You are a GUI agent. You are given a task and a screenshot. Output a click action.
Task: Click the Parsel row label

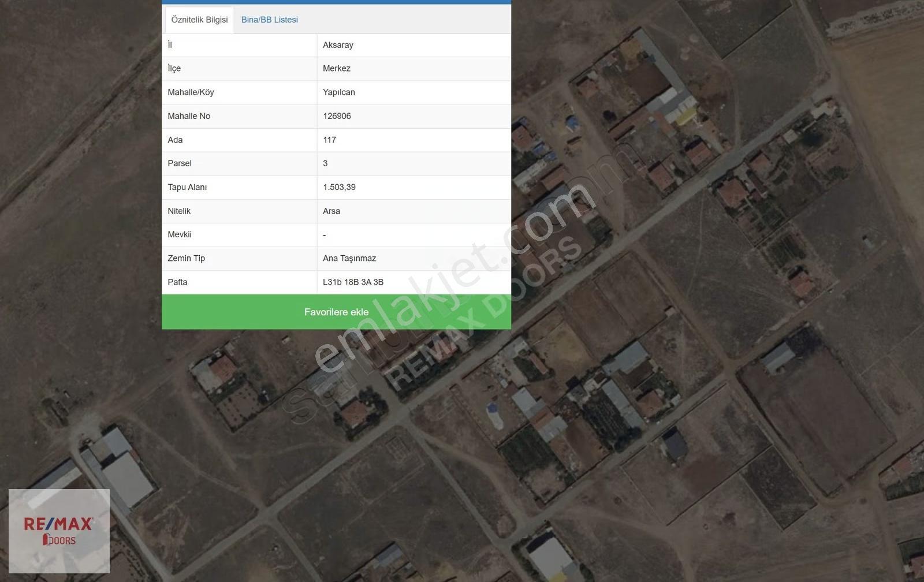click(180, 163)
